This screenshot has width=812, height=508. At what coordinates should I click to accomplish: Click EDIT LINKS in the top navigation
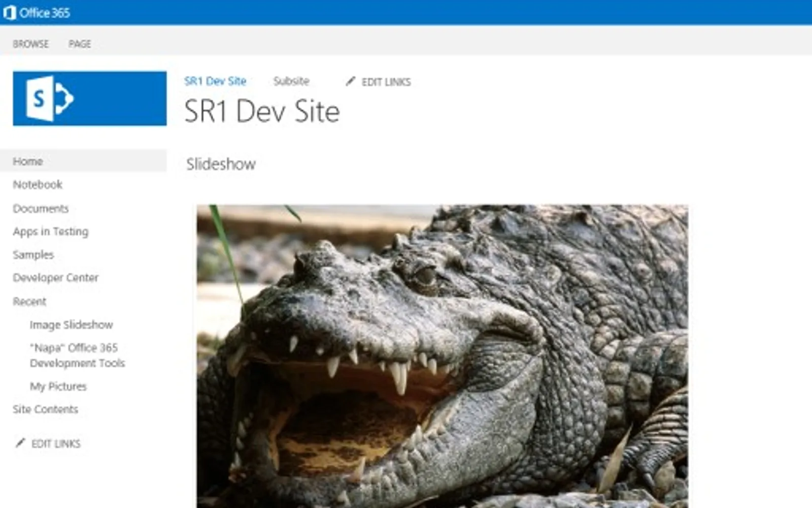386,82
